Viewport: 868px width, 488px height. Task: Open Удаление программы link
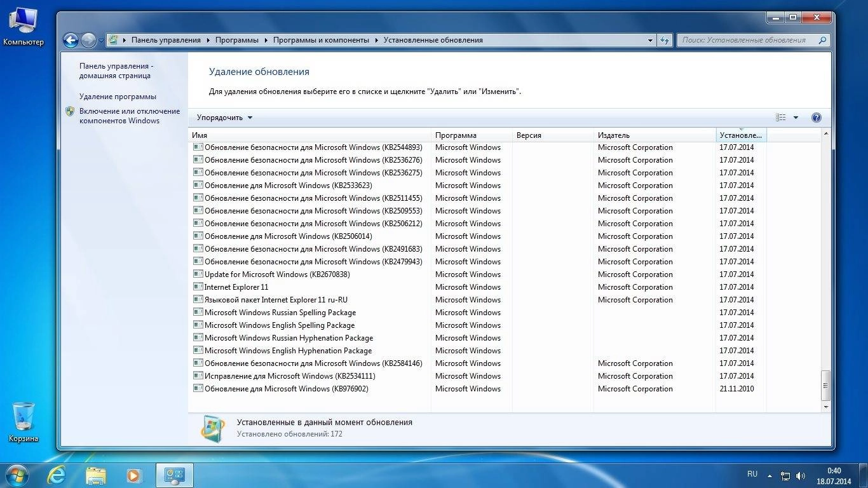118,97
